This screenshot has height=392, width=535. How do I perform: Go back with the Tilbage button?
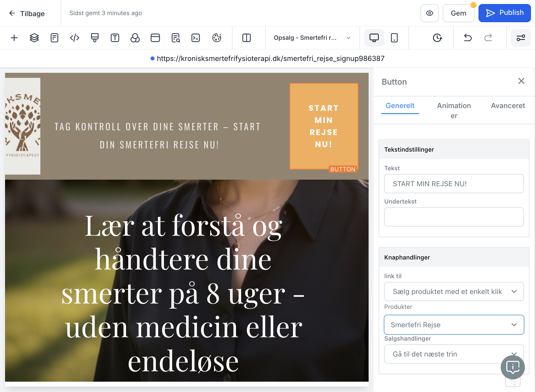pyautogui.click(x=27, y=13)
